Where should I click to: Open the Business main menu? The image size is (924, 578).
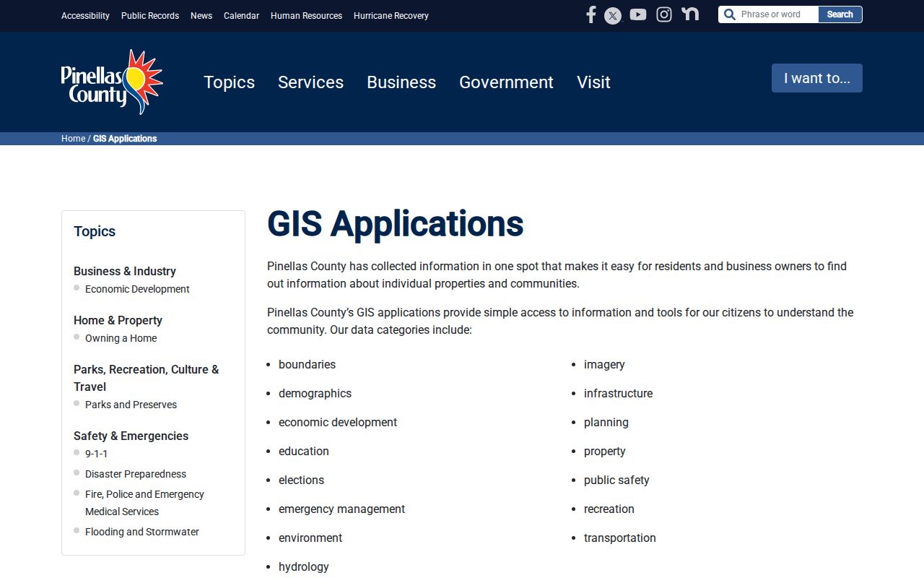click(401, 82)
